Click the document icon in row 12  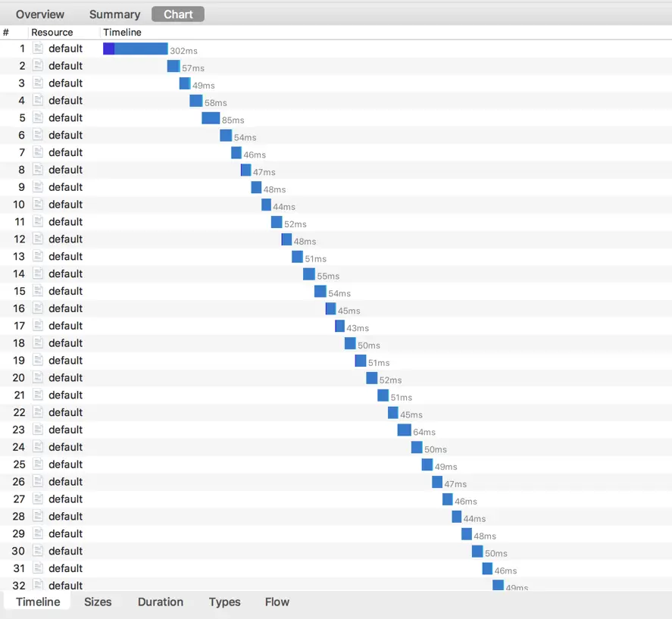[38, 239]
